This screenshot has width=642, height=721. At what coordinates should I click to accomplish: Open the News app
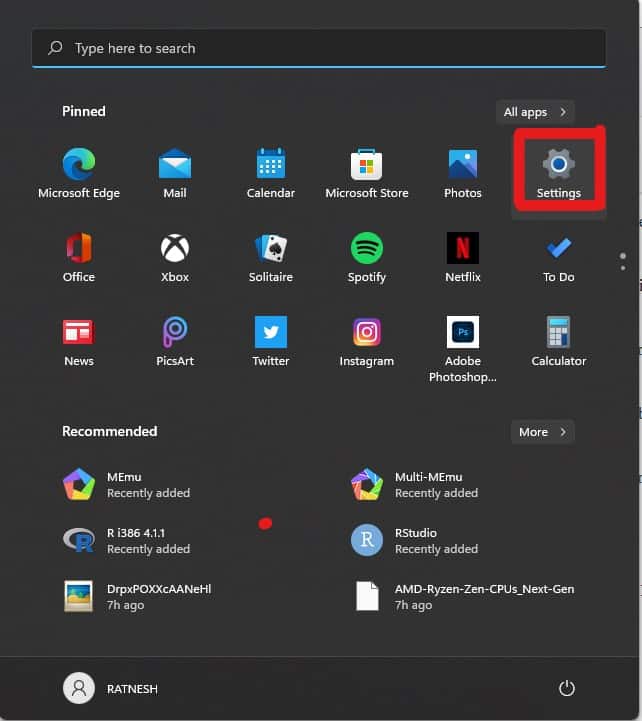pos(79,341)
